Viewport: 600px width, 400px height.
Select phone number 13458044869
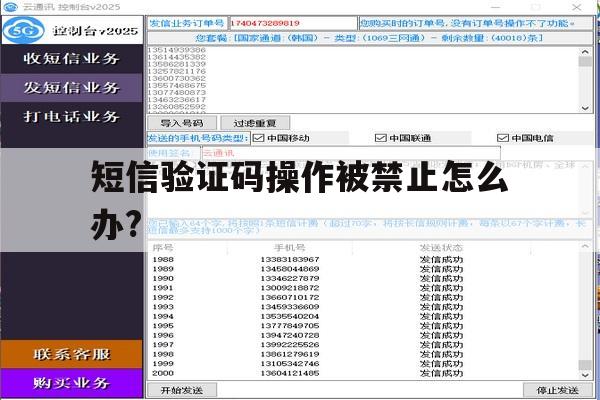[290, 269]
